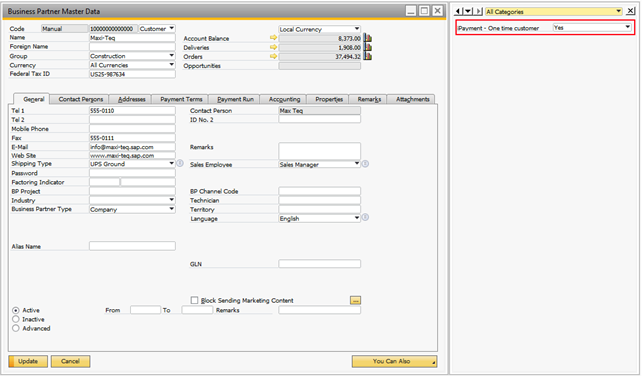Switch to the Payment Run tab

[235, 99]
